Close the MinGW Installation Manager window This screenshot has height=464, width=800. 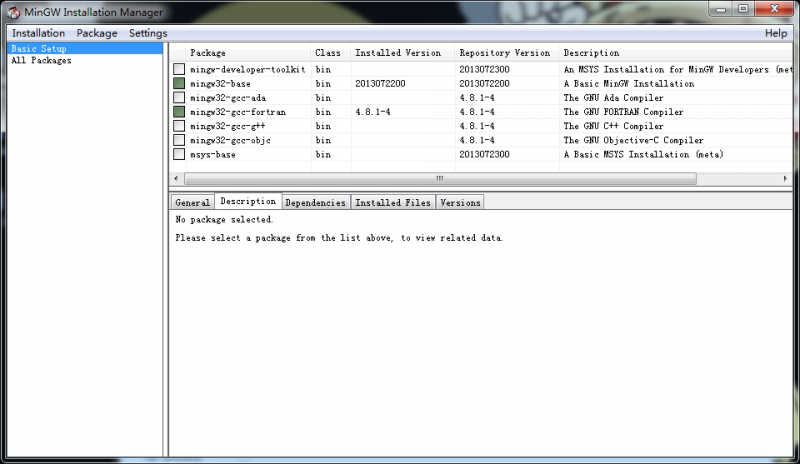pos(774,9)
